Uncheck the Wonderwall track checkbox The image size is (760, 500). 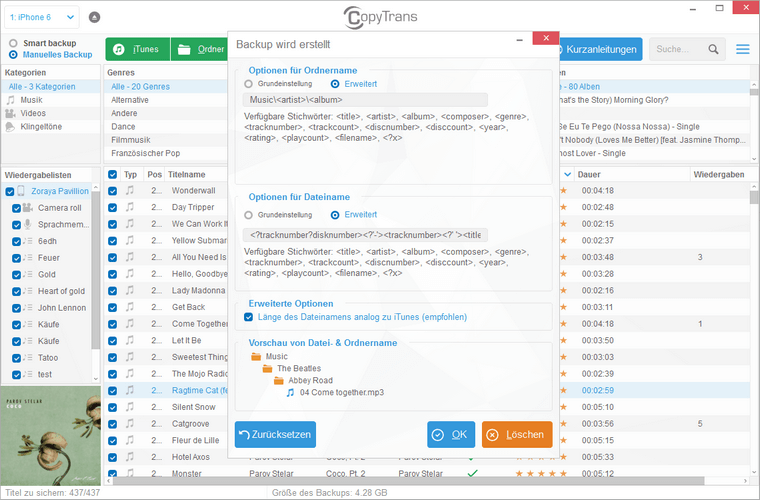pyautogui.click(x=112, y=191)
